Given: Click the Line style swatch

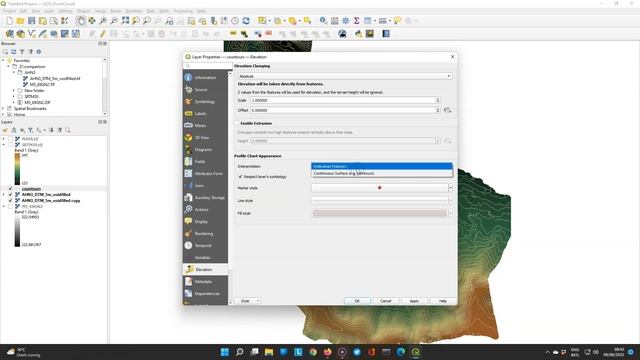Looking at the screenshot, I should (380, 200).
